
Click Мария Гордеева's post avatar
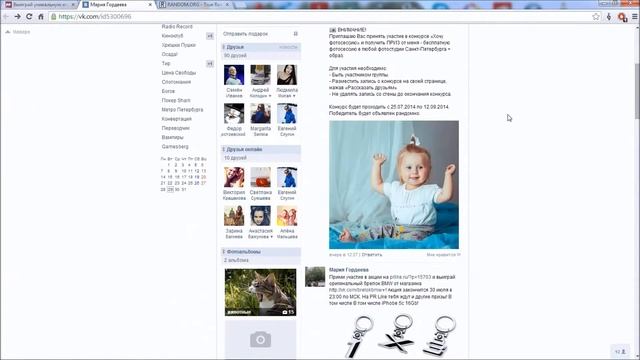click(x=315, y=277)
